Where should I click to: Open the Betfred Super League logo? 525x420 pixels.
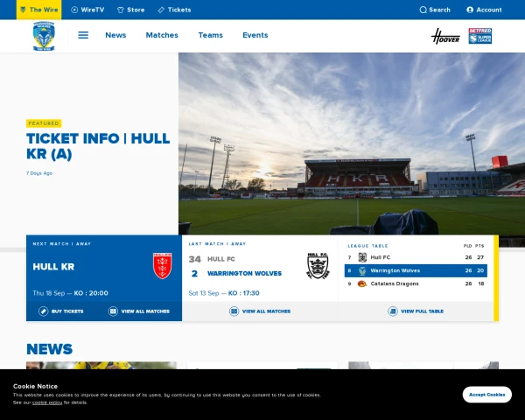[x=480, y=36]
